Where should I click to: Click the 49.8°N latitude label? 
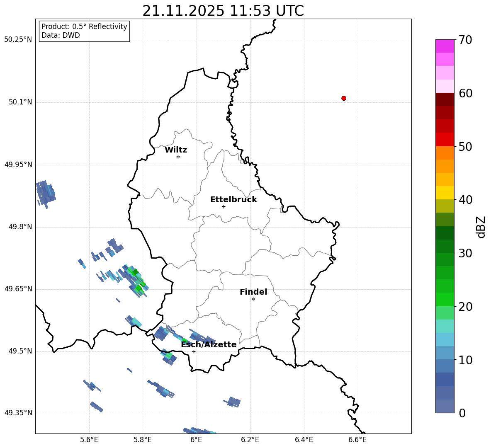[20, 227]
